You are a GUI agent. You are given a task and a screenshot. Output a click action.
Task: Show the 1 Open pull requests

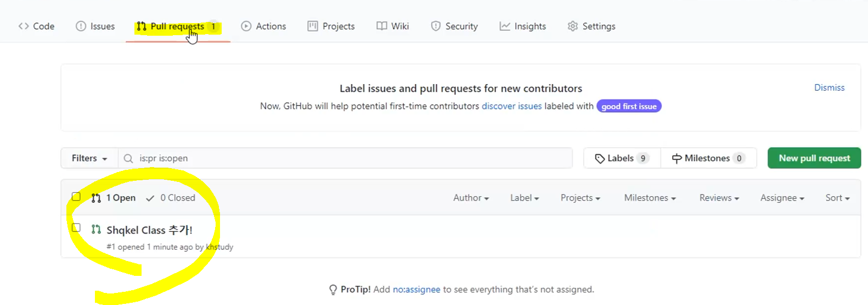(x=114, y=198)
